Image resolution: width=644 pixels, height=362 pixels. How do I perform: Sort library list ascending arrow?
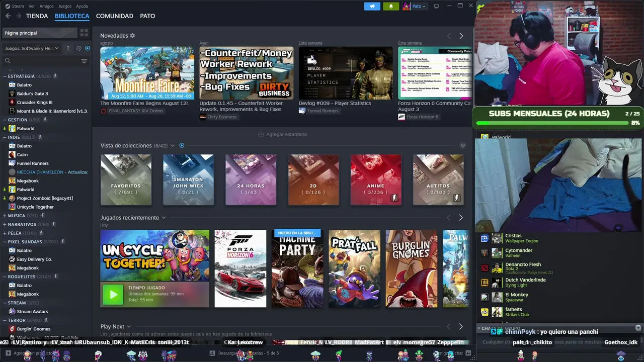pos(68,48)
